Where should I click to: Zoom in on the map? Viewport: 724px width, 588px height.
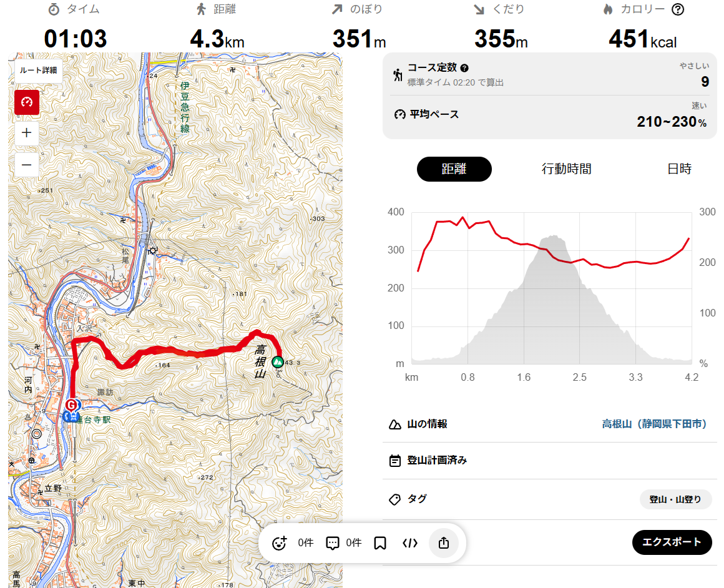tap(27, 132)
